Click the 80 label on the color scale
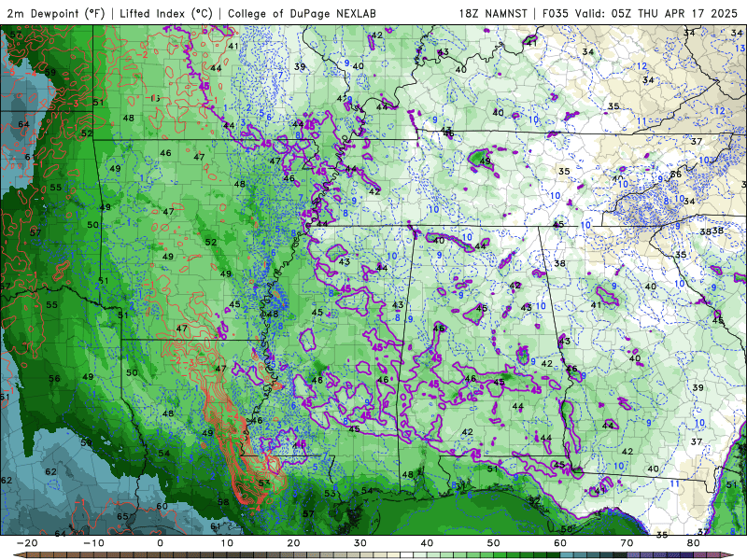This screenshot has width=747, height=560. 694,543
